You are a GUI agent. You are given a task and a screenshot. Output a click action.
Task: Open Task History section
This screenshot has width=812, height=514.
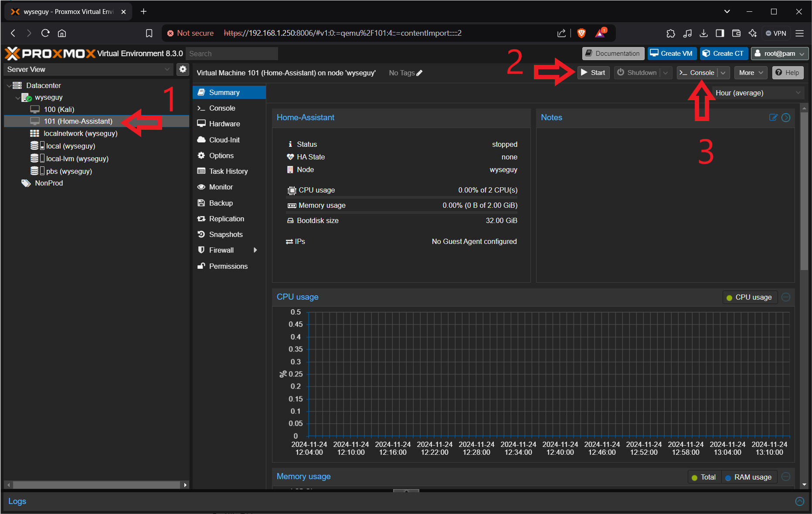click(x=229, y=171)
